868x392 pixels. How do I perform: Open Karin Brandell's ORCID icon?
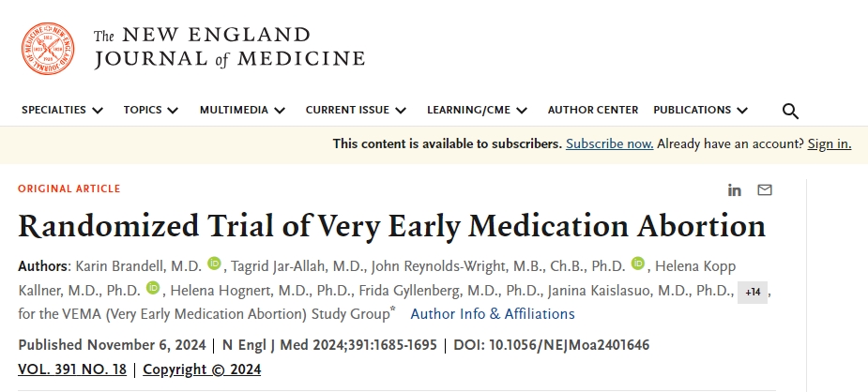(x=214, y=264)
